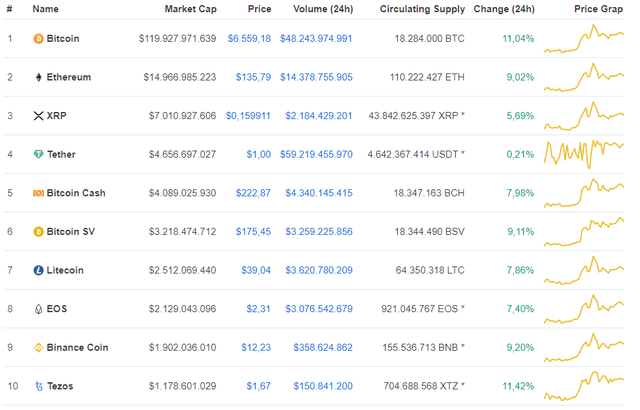Click Ethereum price $135,79
640x410 pixels.
[253, 77]
